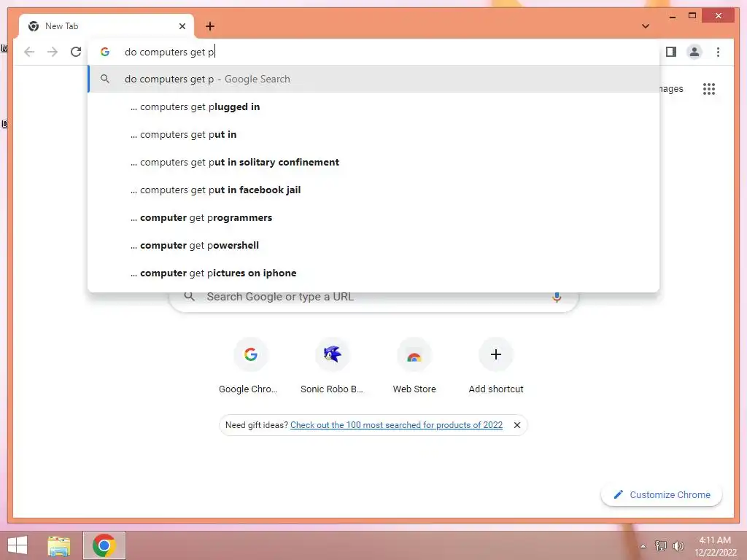747x560 pixels.
Task: Pick the 'computers get plugged in' suggestion
Action: [373, 106]
